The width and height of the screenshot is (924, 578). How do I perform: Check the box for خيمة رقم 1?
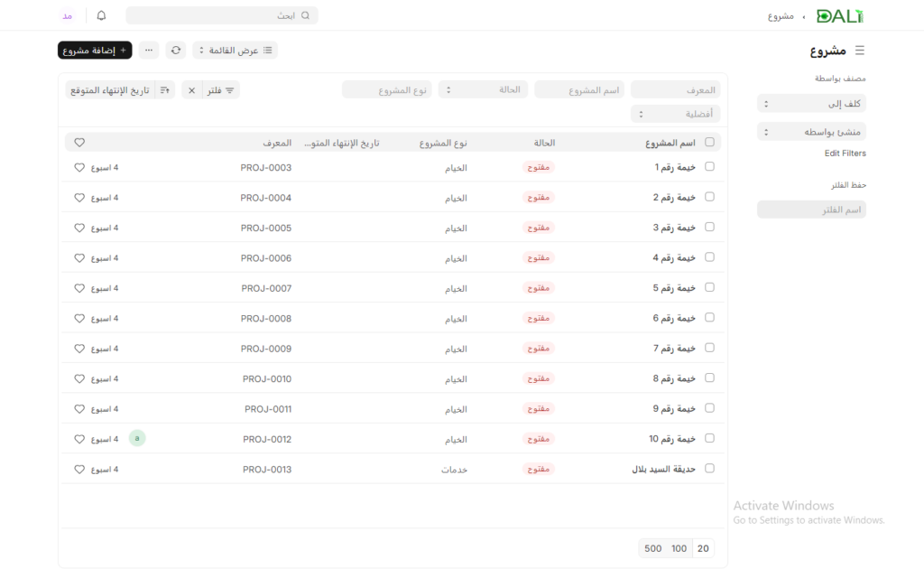(x=709, y=167)
